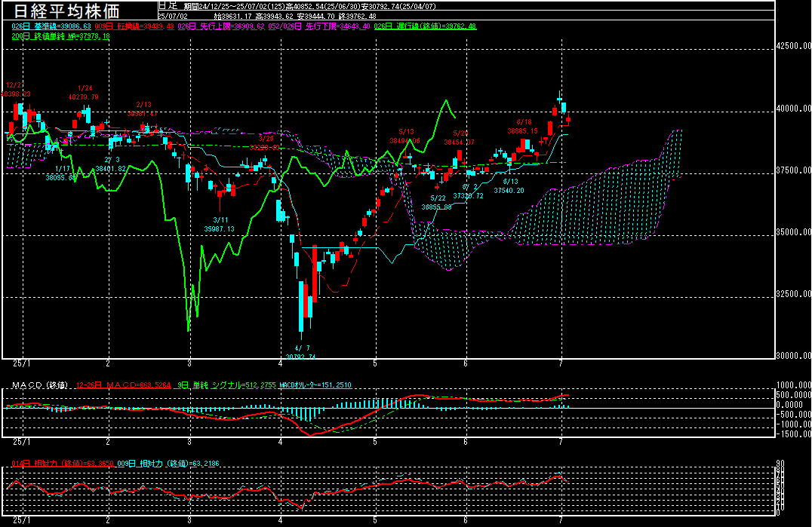Click the MACD (終値) panel title
The height and width of the screenshot is (527, 812).
(x=39, y=385)
